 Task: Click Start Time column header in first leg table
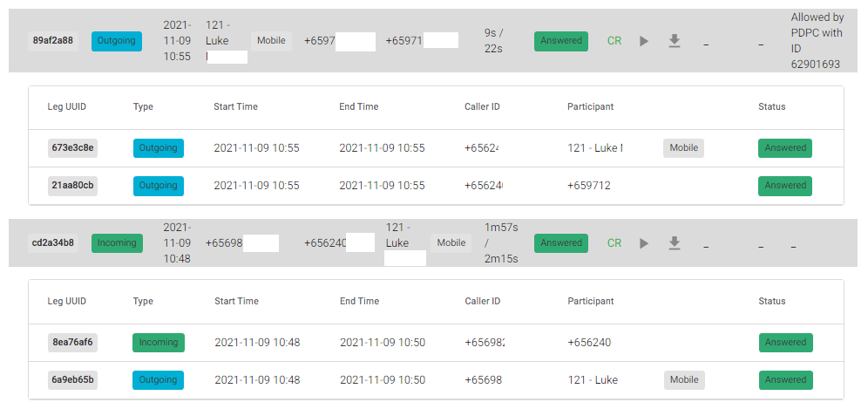[235, 107]
